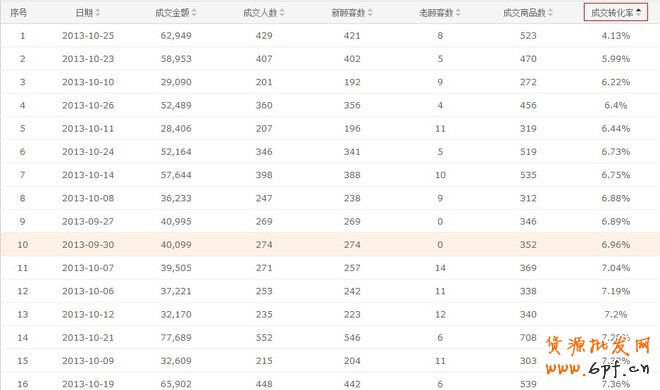Screen dimensions: 660x390
Task: Click the 6.96% conversion rate cell
Action: (615, 244)
